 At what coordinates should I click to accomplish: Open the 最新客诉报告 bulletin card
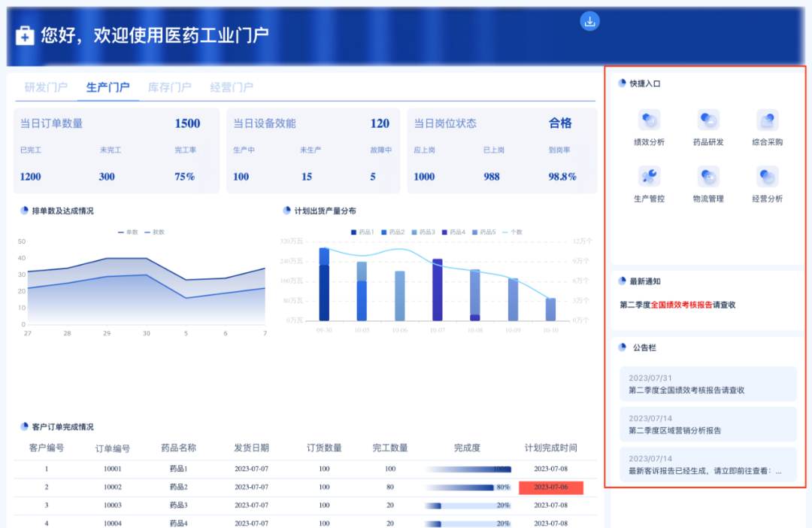(708, 465)
